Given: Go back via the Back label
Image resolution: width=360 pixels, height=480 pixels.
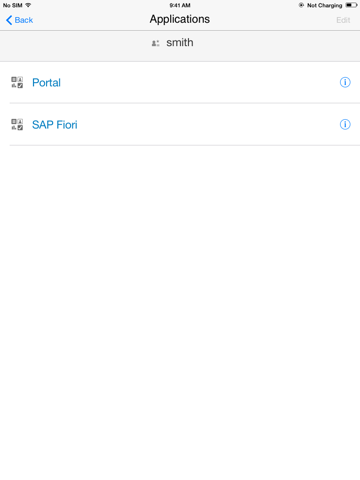Looking at the screenshot, I should [x=24, y=20].
